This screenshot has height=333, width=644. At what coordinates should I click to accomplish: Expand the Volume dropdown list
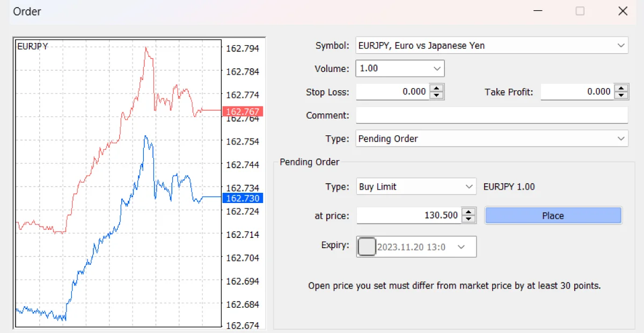click(x=437, y=69)
